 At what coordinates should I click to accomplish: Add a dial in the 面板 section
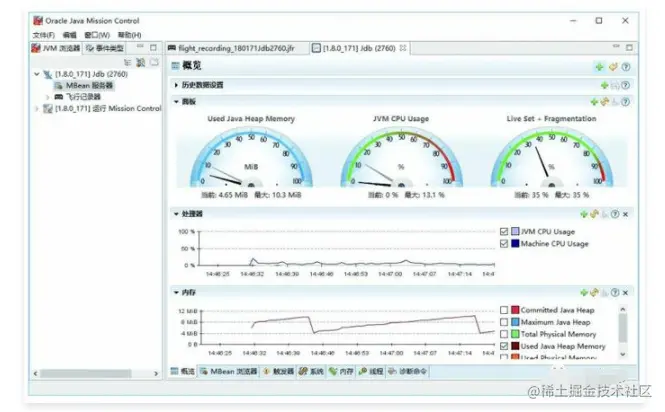point(594,102)
